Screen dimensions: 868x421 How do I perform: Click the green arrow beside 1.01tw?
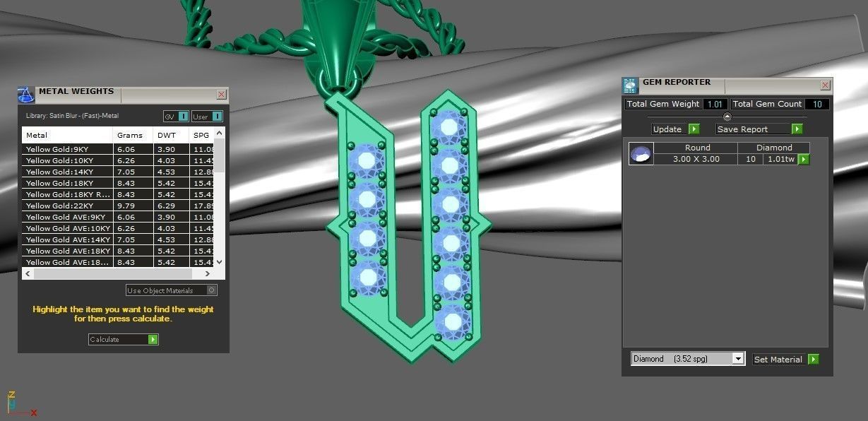(803, 160)
